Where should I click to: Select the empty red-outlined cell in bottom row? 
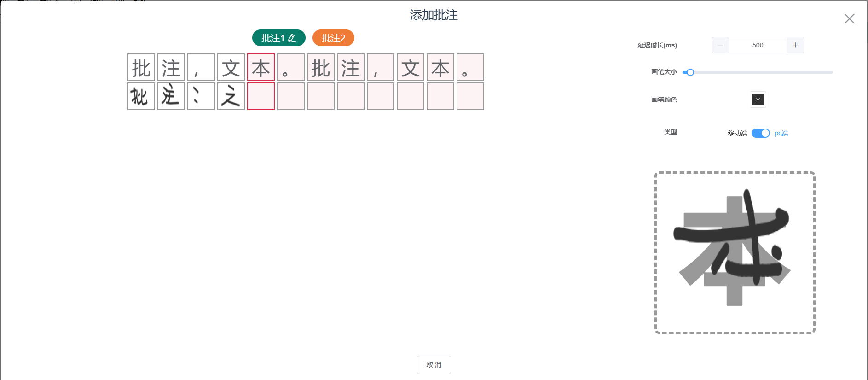pyautogui.click(x=261, y=96)
